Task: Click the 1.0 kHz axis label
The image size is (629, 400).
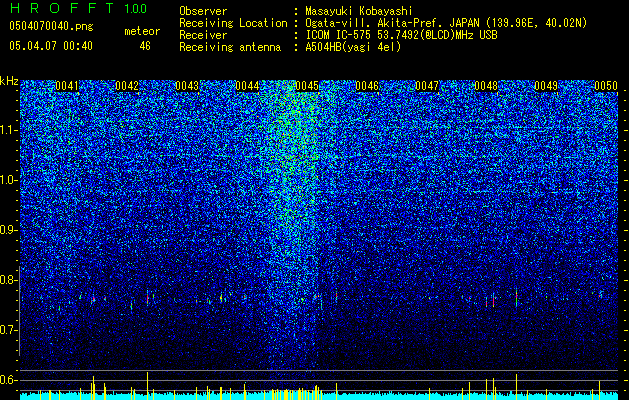Action: point(8,180)
